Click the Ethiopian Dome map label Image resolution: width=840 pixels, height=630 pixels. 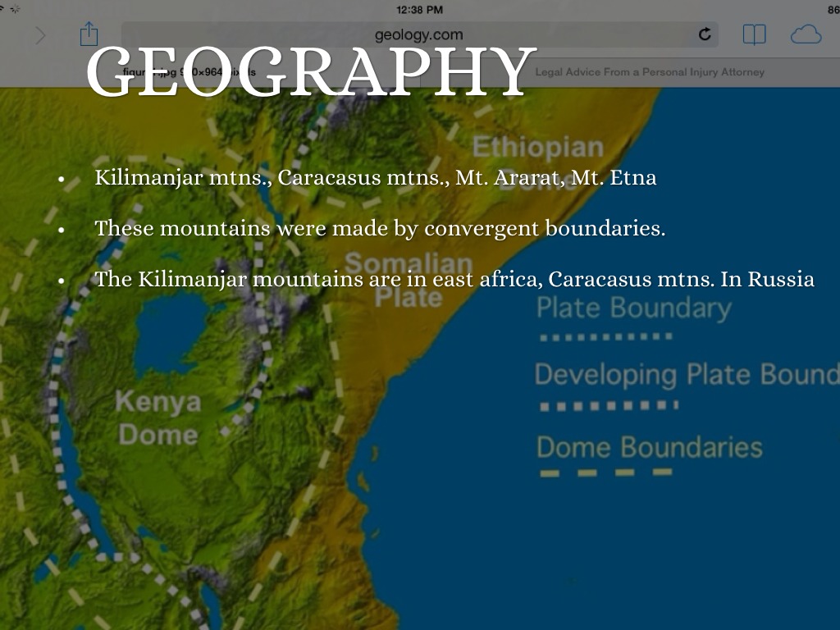pos(537,161)
